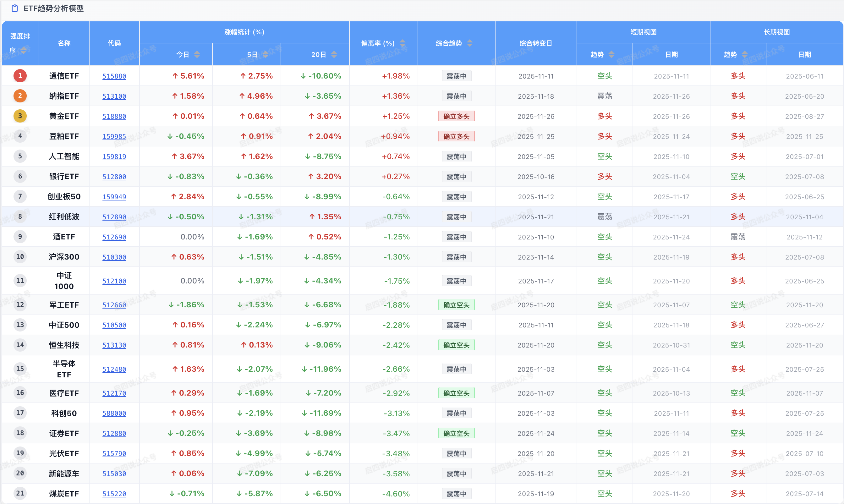This screenshot has width=844, height=504.
Task: Click the red rank 1 badge
Action: 20,76
